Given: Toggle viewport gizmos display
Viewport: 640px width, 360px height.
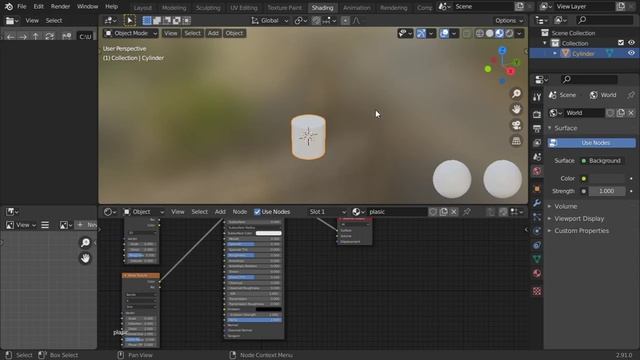Looking at the screenshot, I should coord(421,33).
